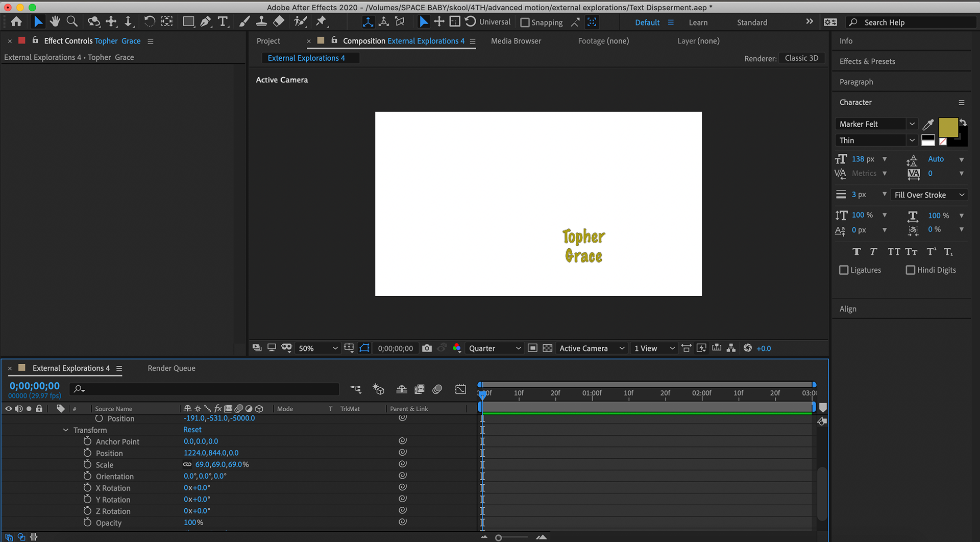Enable the Snapping checkbox
The image size is (980, 542).
point(525,22)
